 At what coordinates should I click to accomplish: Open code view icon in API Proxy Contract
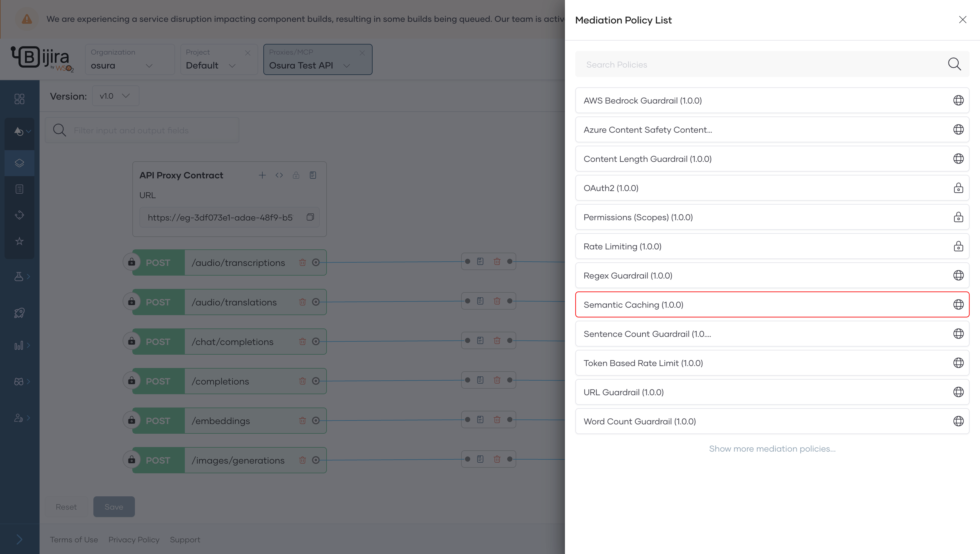point(279,175)
